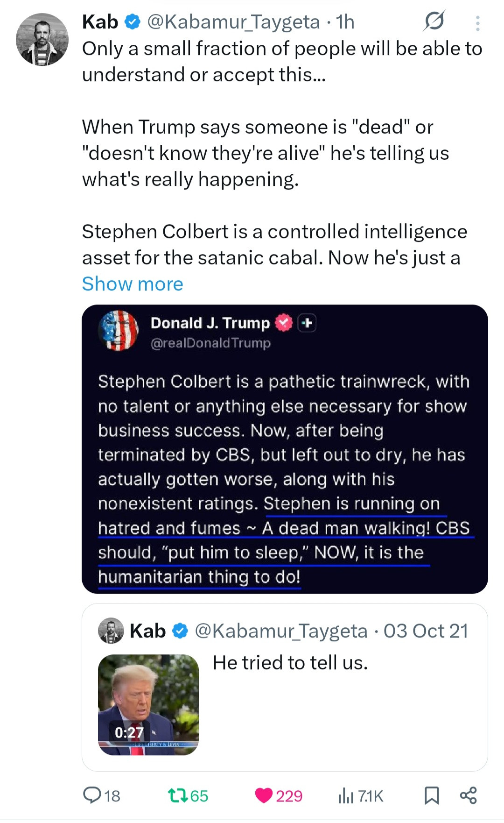Tap Kab's blue verified badge at top
504x823 pixels.
133,22
